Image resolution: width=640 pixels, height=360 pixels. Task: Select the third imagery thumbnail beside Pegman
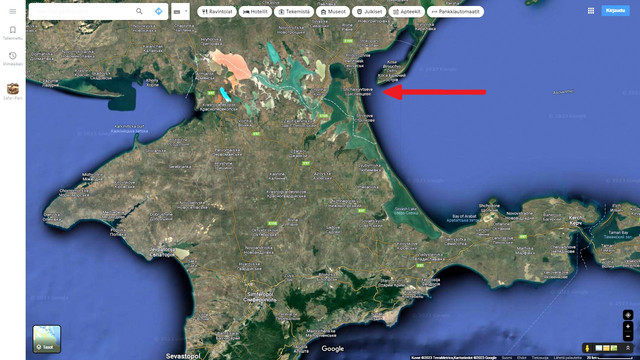614,348
